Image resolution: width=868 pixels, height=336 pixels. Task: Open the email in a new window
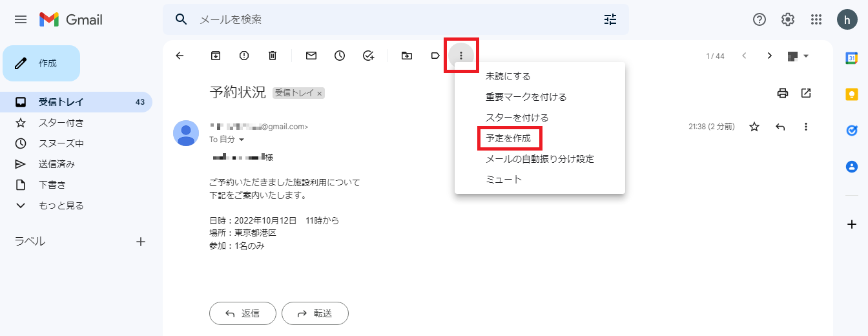click(806, 93)
